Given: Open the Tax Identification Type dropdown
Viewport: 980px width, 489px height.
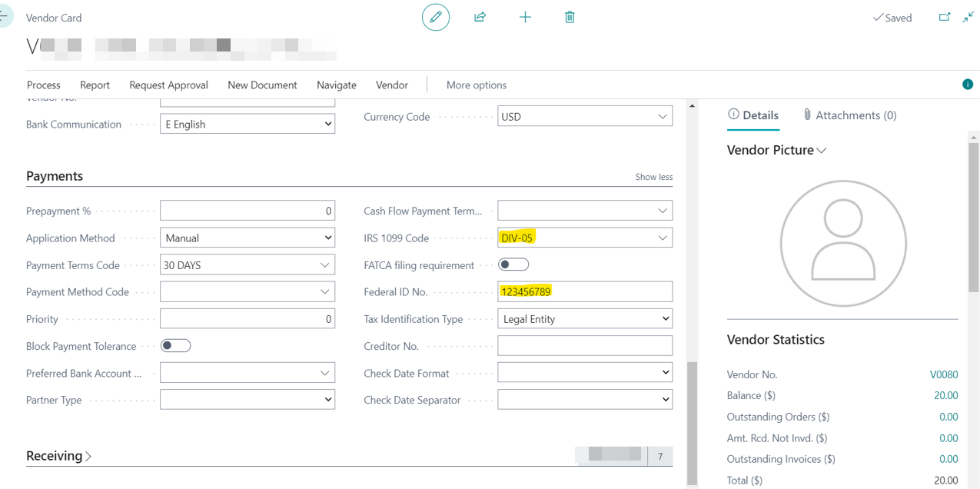Looking at the screenshot, I should pos(665,319).
